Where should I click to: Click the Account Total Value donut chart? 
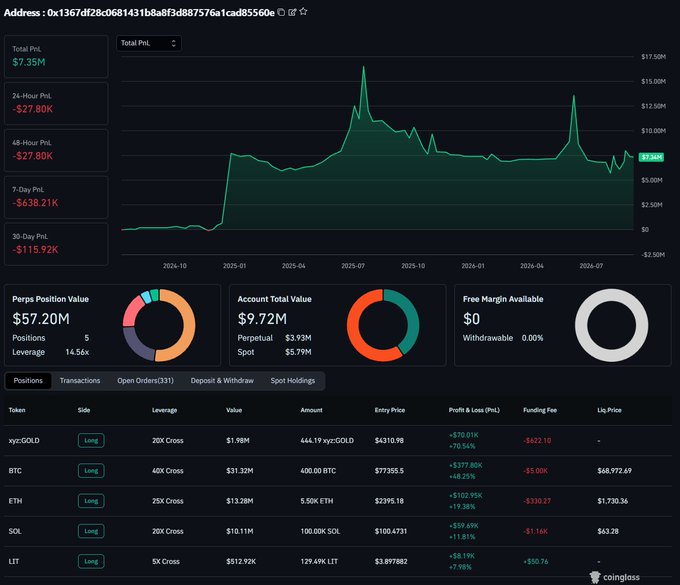[383, 325]
